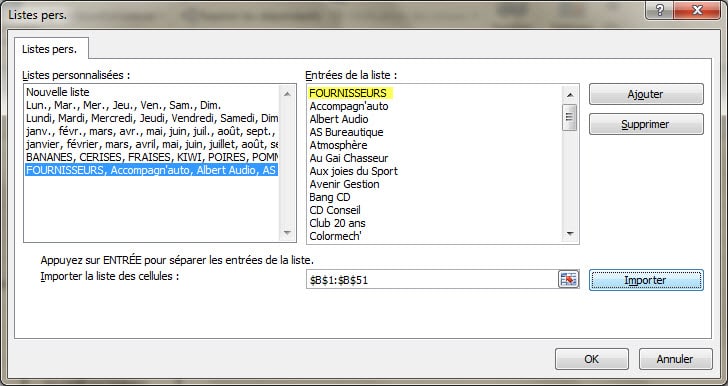This screenshot has height=386, width=728.
Task: Click the Albert Audio entry
Action: [339, 119]
